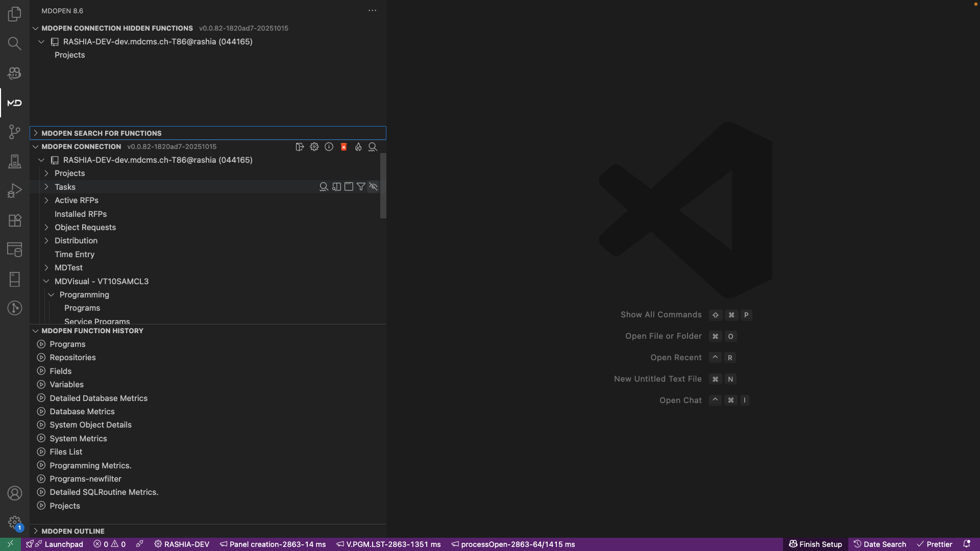This screenshot has width=980, height=551.
Task: Collapse the MDVisual - VT10SAMCL3 tree node
Action: [x=46, y=281]
